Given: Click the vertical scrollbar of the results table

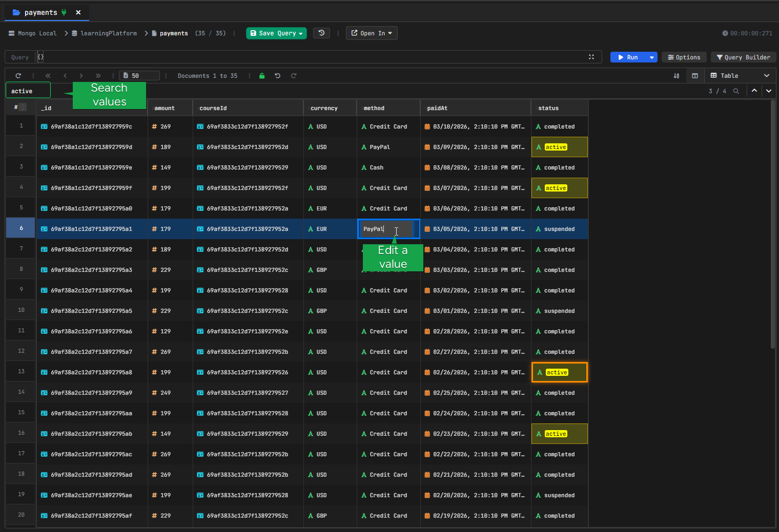Looking at the screenshot, I should pos(773,224).
